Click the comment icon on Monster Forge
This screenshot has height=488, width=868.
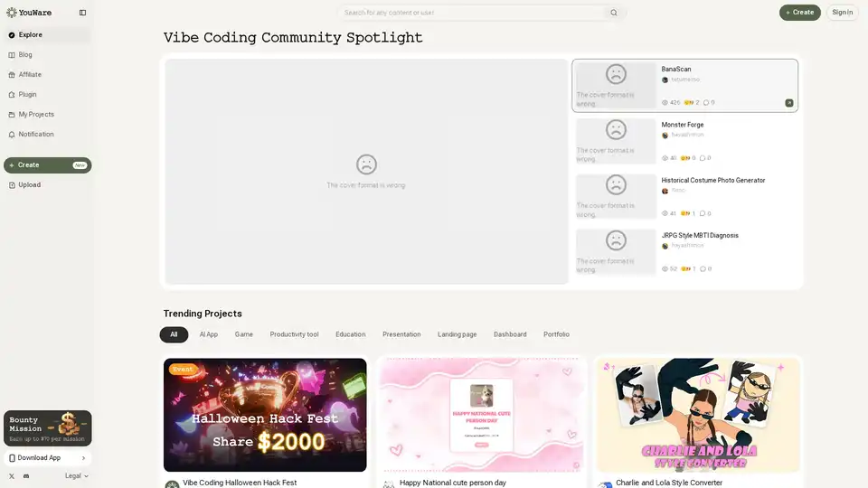tap(703, 158)
